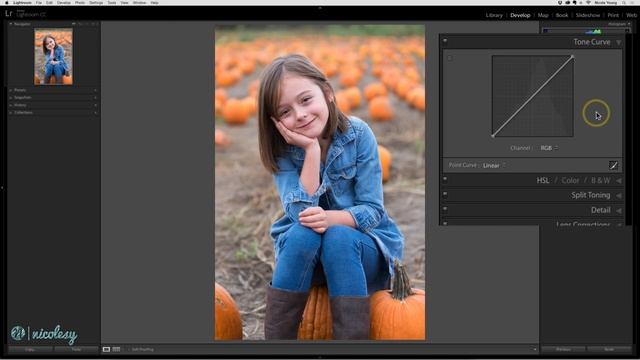Collapse the Histogram panel
The height and width of the screenshot is (360, 640).
click(x=629, y=24)
